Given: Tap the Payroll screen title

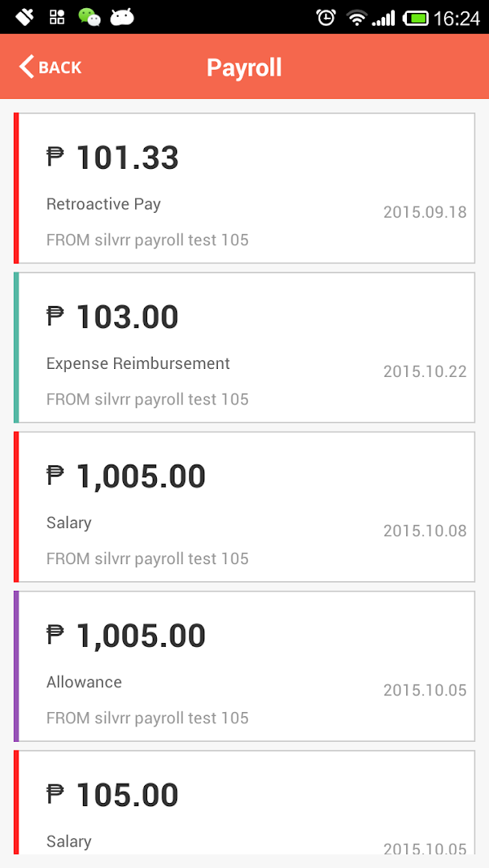Looking at the screenshot, I should 244,67.
